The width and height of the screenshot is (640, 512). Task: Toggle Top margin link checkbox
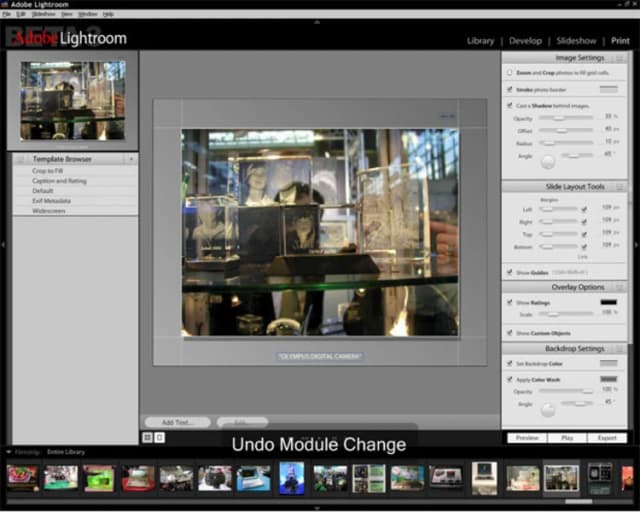point(584,234)
